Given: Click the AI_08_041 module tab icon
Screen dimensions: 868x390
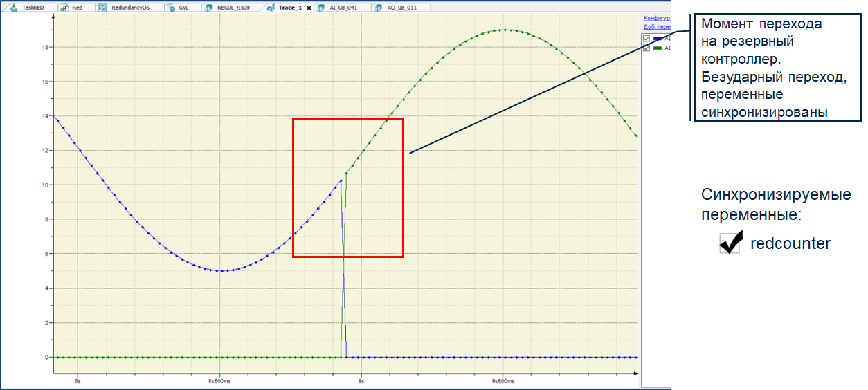Looking at the screenshot, I should click(x=322, y=8).
